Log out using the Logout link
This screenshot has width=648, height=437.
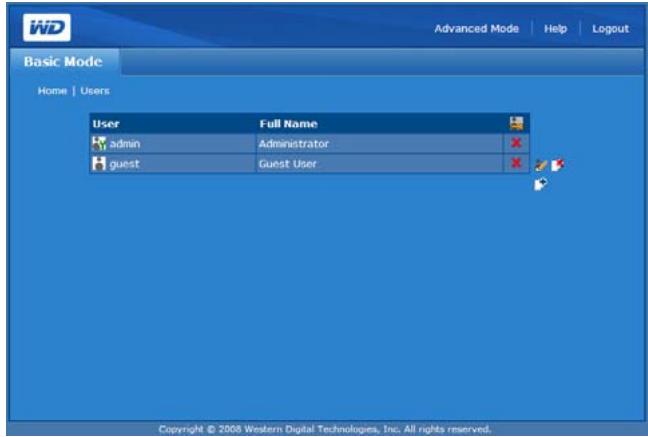610,29
